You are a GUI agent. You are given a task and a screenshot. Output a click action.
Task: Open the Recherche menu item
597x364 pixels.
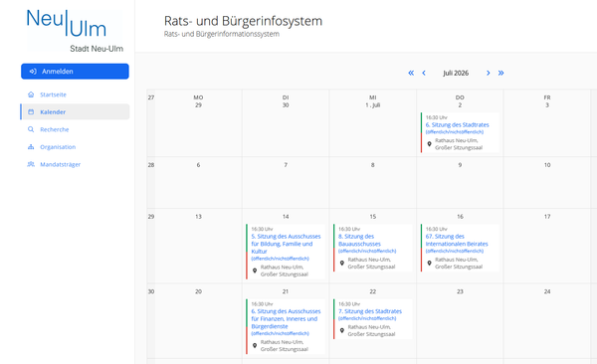pos(55,129)
